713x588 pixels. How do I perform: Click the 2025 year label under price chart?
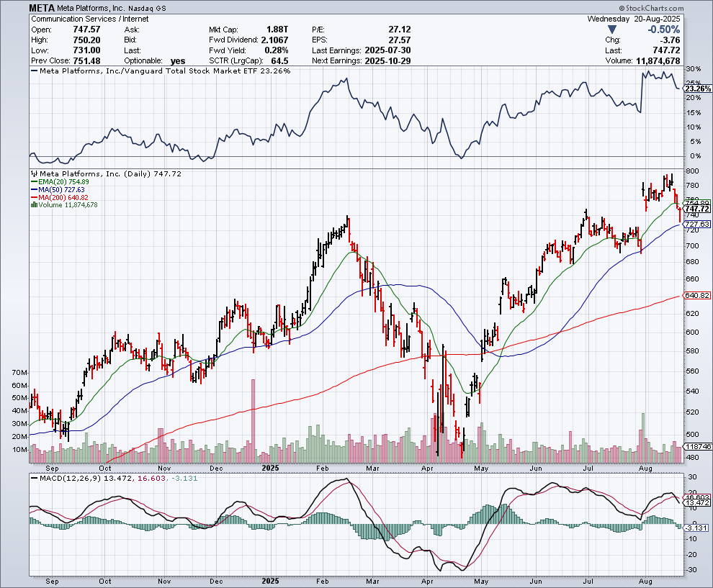[x=271, y=468]
